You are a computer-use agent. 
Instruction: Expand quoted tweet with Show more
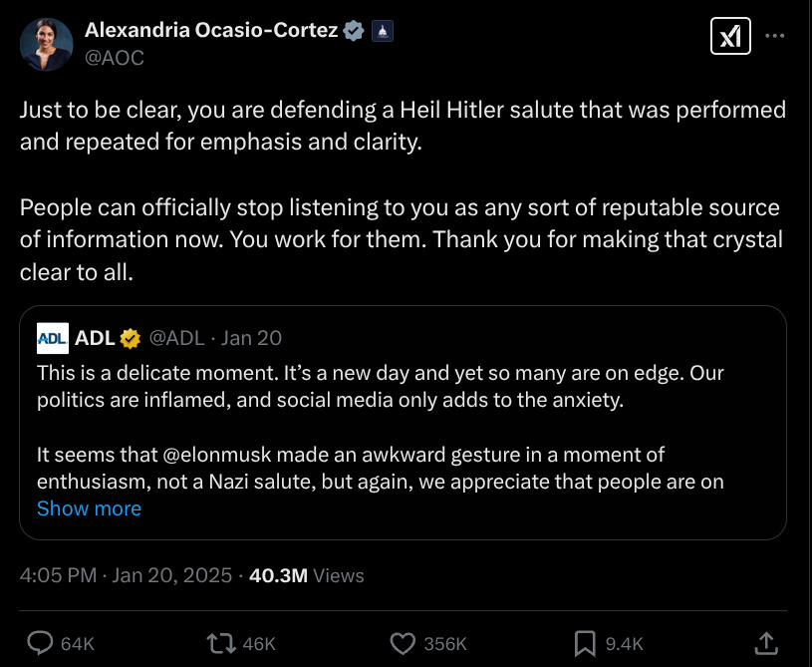[x=89, y=508]
